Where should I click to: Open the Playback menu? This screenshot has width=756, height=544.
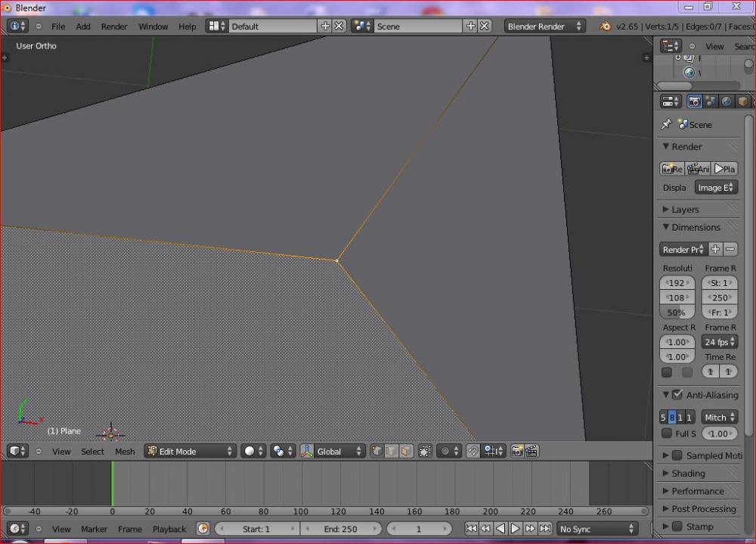click(x=169, y=529)
